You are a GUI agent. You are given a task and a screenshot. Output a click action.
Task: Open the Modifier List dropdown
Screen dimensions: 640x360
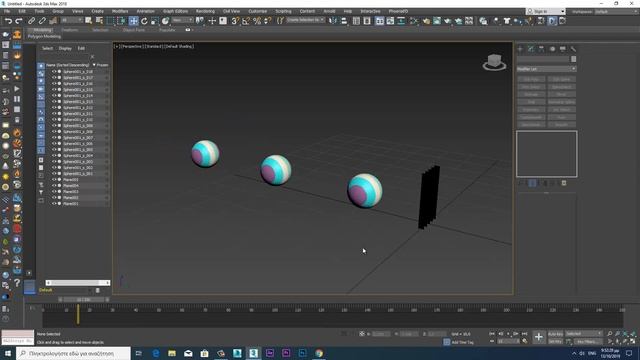point(547,69)
